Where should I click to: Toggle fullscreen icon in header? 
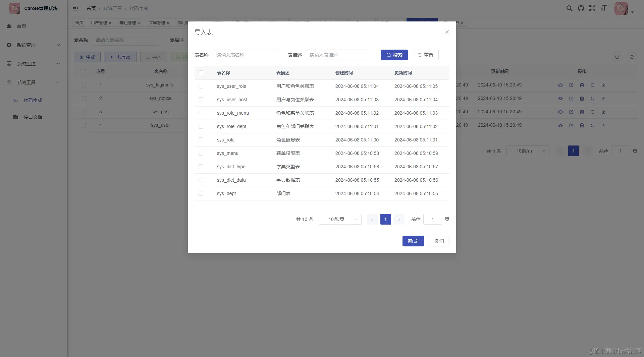pos(592,8)
